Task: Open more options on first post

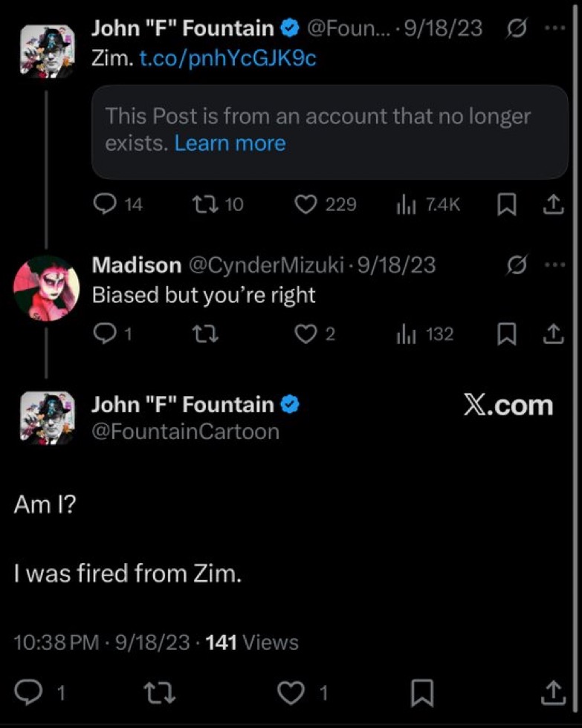Action: pos(555,28)
